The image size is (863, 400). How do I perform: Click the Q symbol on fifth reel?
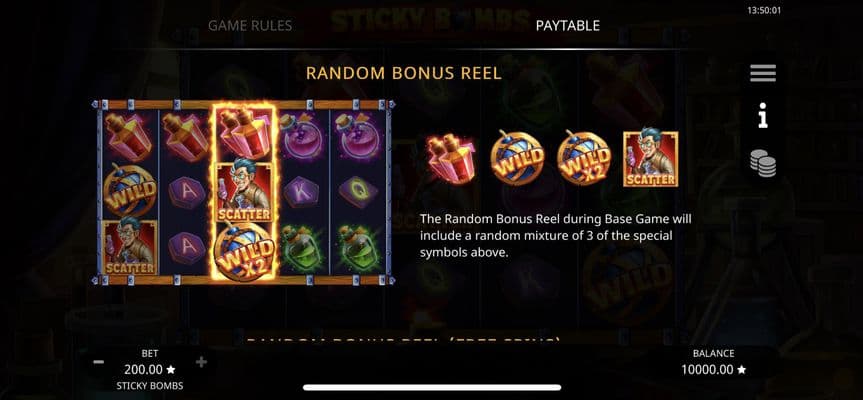358,191
